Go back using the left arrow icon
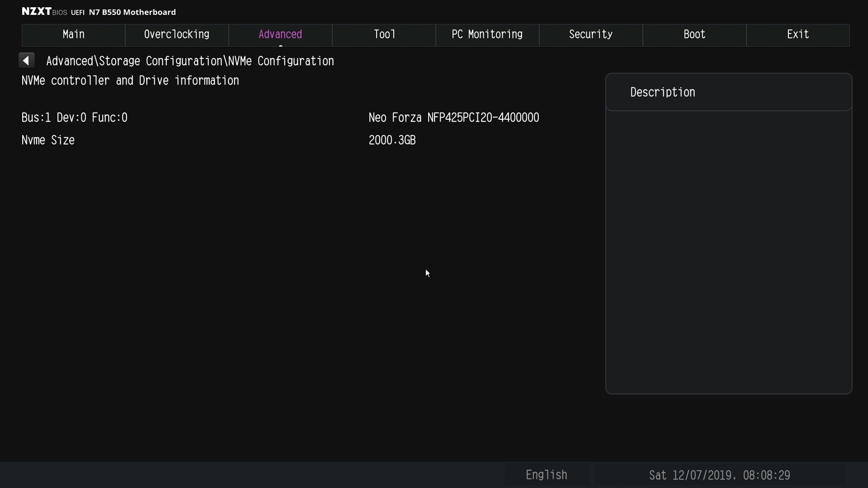 [26, 60]
